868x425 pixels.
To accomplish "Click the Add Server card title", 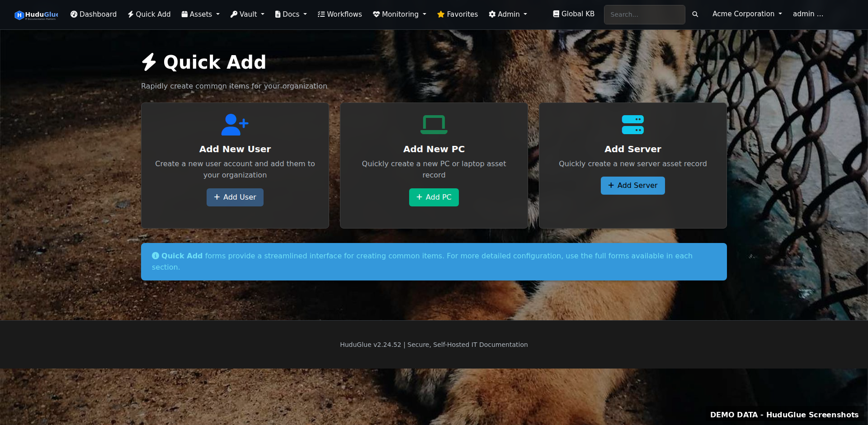I will [x=633, y=149].
